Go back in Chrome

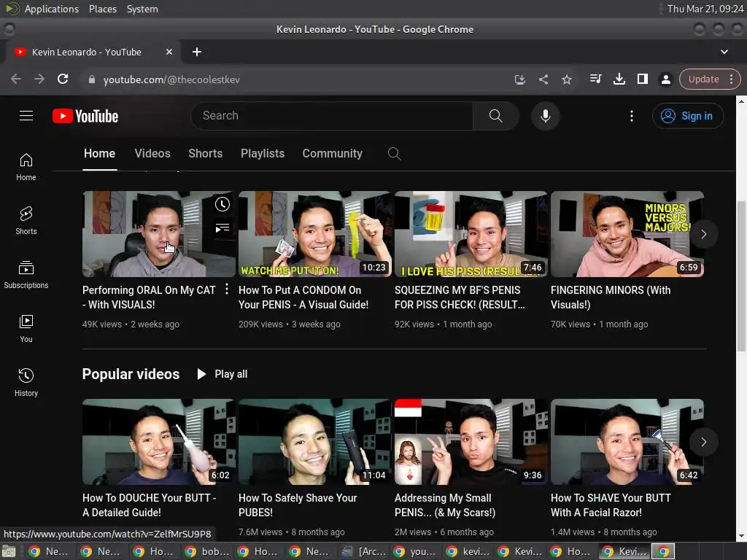pyautogui.click(x=16, y=79)
